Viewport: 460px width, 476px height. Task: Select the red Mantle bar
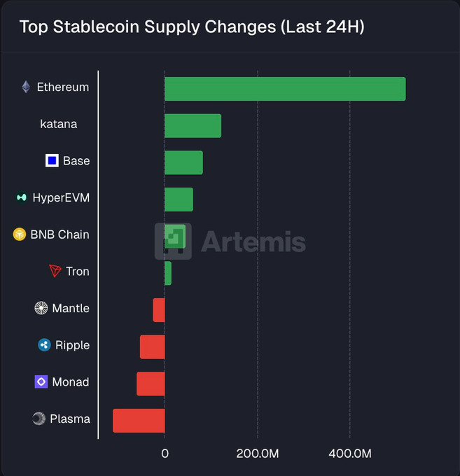pyautogui.click(x=159, y=310)
